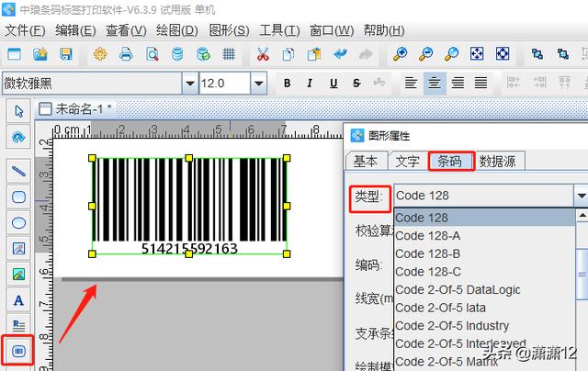Switch to the 数据源 tab
The image size is (588, 371).
(498, 161)
